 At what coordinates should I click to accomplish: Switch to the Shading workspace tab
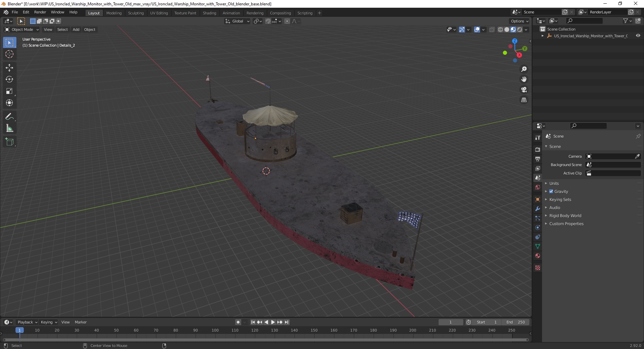209,13
